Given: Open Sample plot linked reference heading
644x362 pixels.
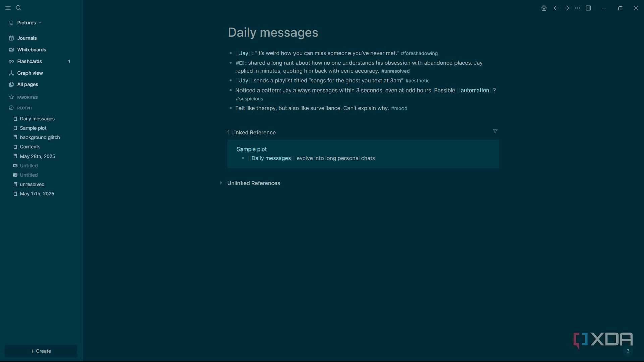Looking at the screenshot, I should 252,149.
